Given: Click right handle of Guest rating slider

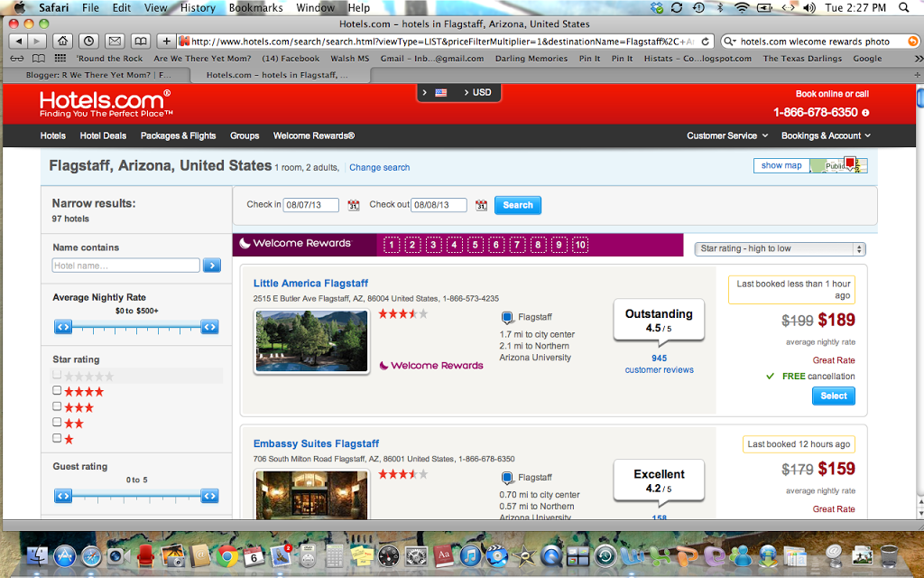Looking at the screenshot, I should pyautogui.click(x=209, y=496).
